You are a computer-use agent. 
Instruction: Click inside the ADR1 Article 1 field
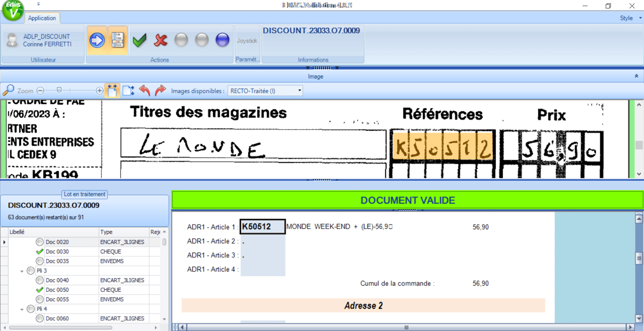point(262,226)
